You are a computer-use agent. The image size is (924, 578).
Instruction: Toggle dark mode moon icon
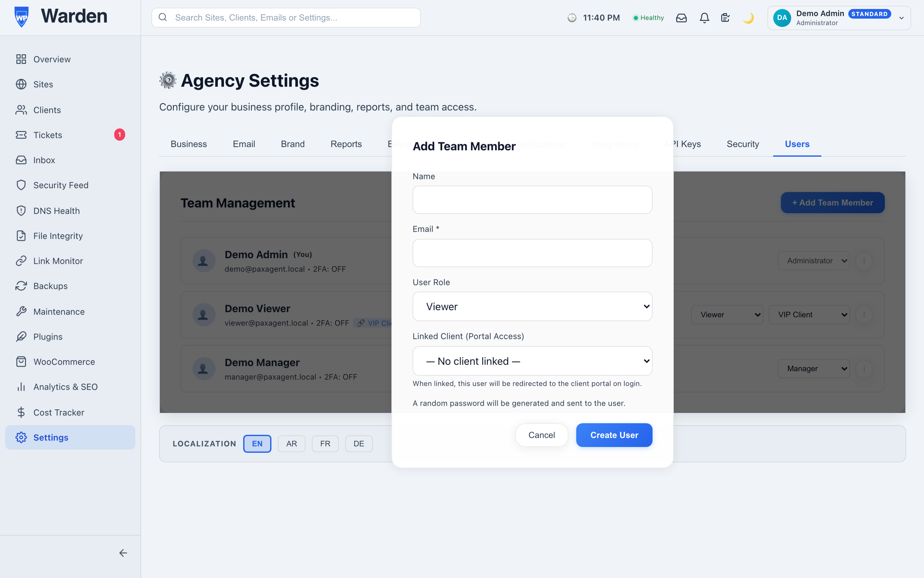click(x=748, y=18)
